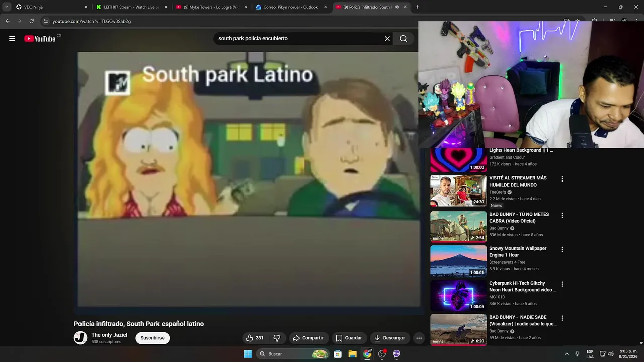Open the YouTube hamburger guide menu
Image resolution: width=644 pixels, height=362 pixels.
coord(12,39)
